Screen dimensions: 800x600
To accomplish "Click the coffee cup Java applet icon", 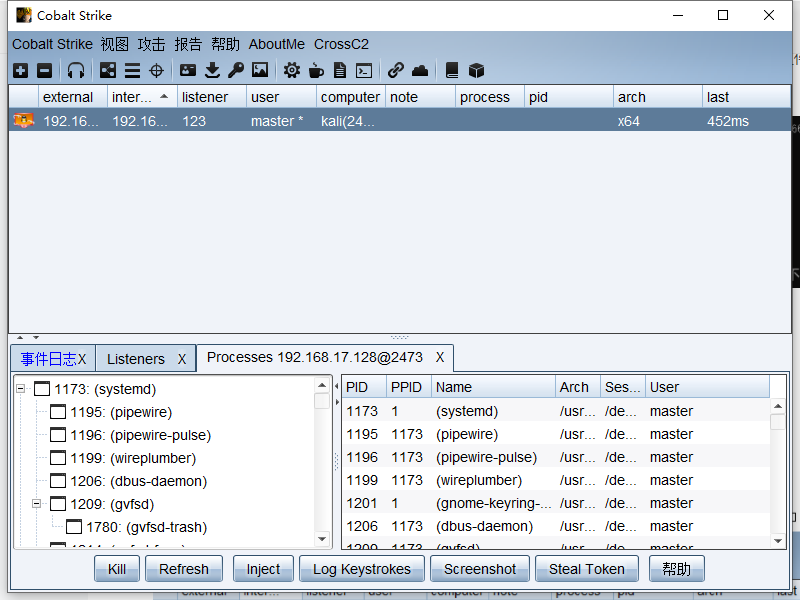I will pos(316,70).
